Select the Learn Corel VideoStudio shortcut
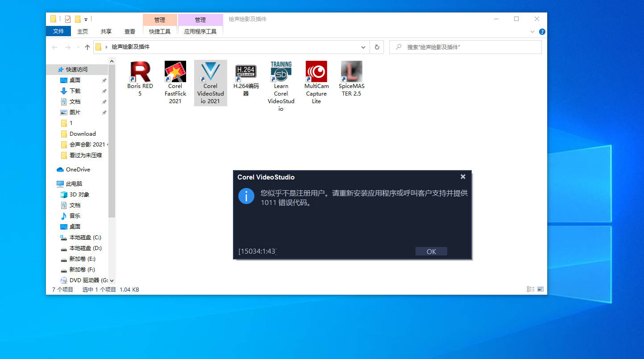This screenshot has height=359, width=644. pyautogui.click(x=281, y=87)
